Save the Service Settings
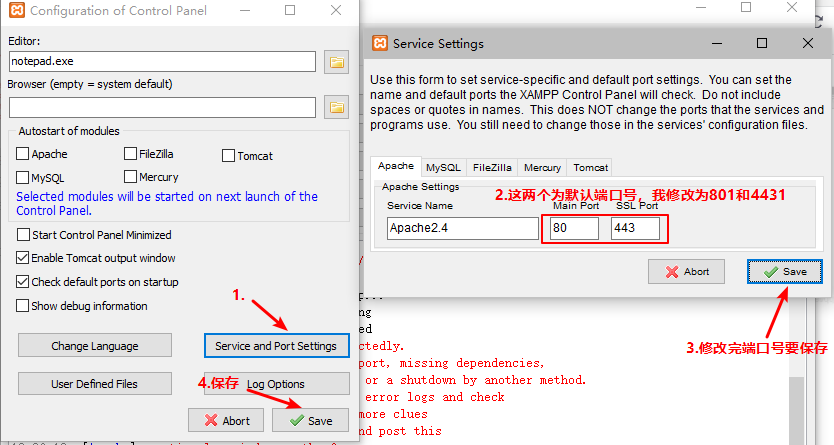Image resolution: width=834 pixels, height=445 pixels. point(785,272)
